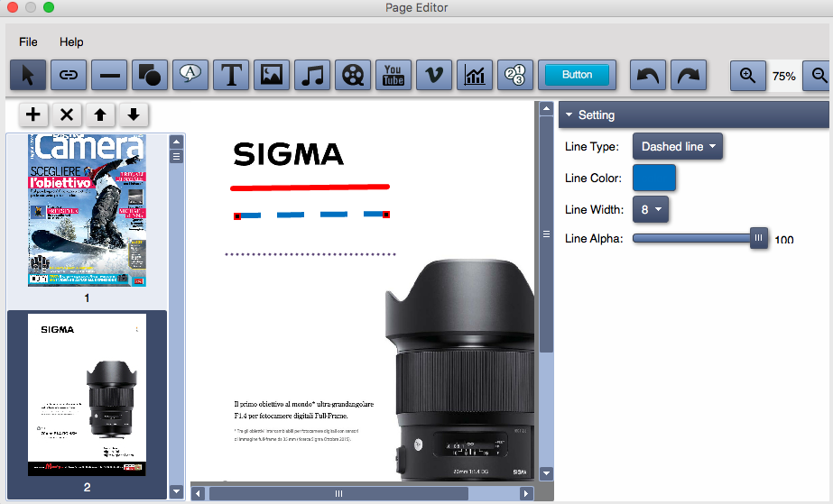
Task: Click the Line Alpha slider handle
Action: 759,238
